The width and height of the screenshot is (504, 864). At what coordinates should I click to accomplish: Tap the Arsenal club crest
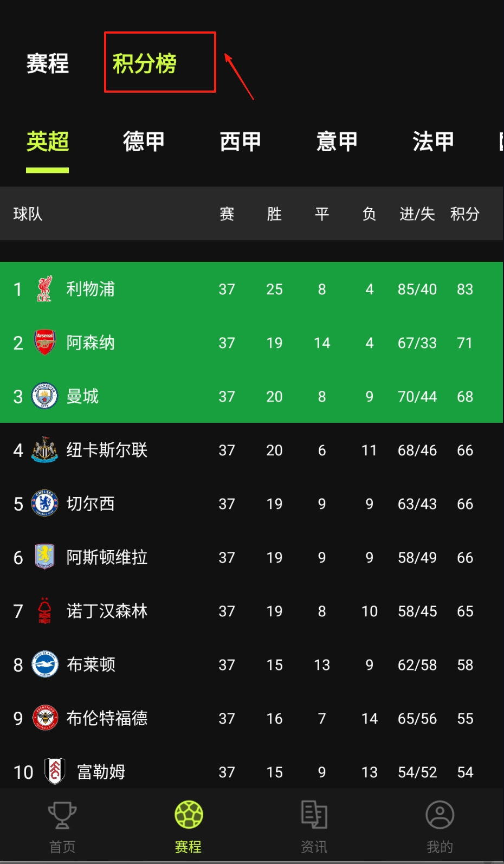tap(44, 343)
